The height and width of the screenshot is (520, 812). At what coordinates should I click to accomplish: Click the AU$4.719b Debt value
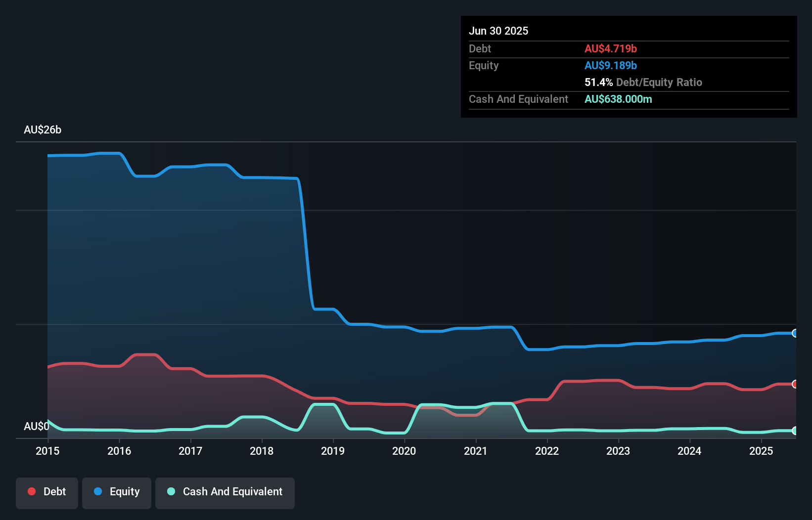(x=611, y=48)
